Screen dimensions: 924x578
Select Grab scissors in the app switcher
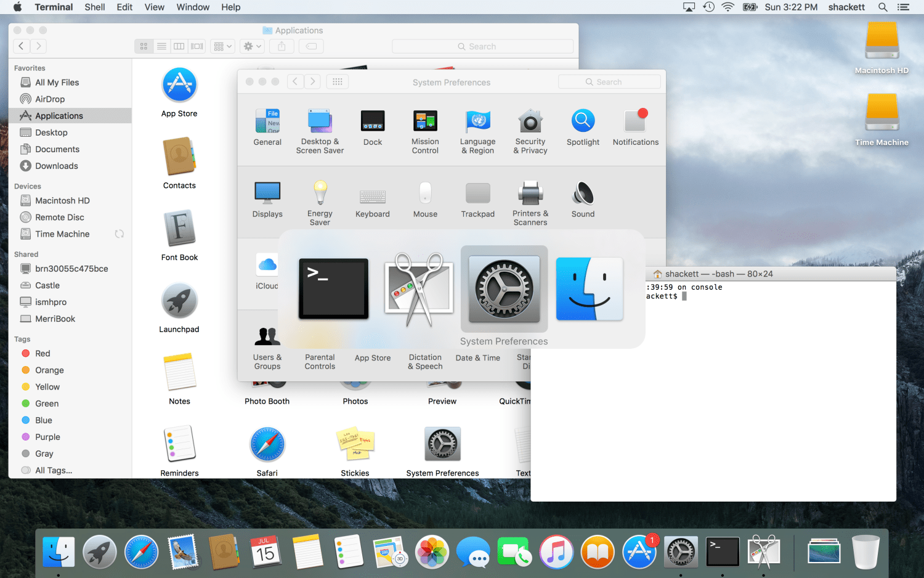coord(419,289)
